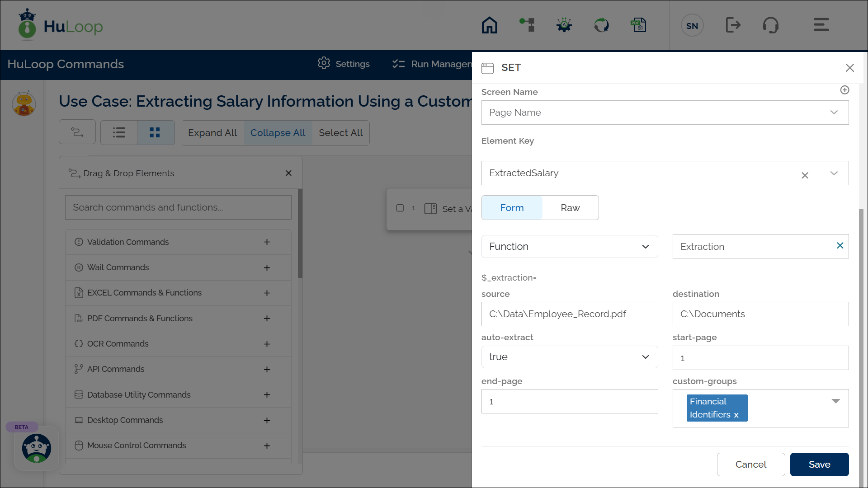Open the workflow nodes icon in header
This screenshot has height=488, width=868.
527,25
